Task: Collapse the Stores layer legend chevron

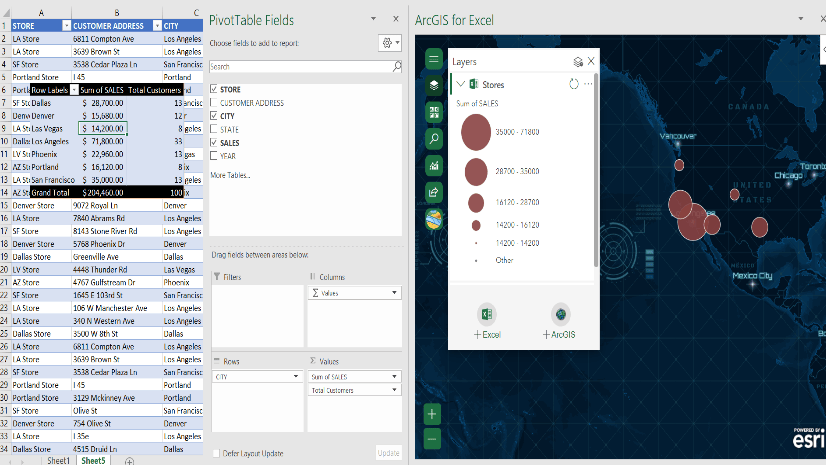Action: click(x=460, y=84)
